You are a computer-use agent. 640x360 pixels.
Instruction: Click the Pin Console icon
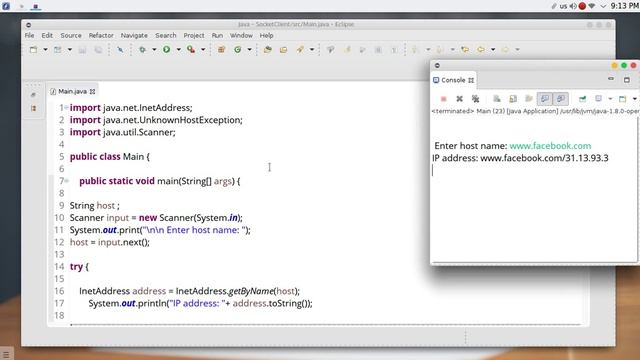pos(582,99)
